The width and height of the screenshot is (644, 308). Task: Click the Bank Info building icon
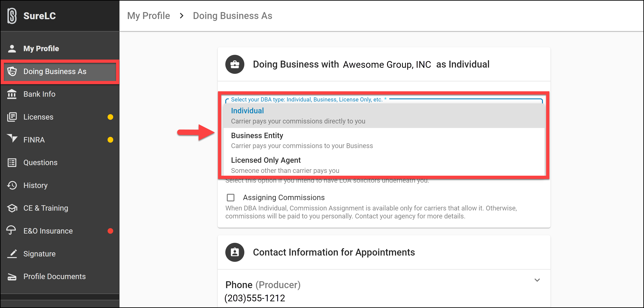click(x=12, y=94)
